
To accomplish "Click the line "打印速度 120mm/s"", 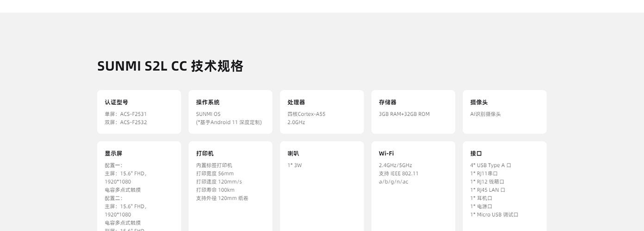I will 219,182.
